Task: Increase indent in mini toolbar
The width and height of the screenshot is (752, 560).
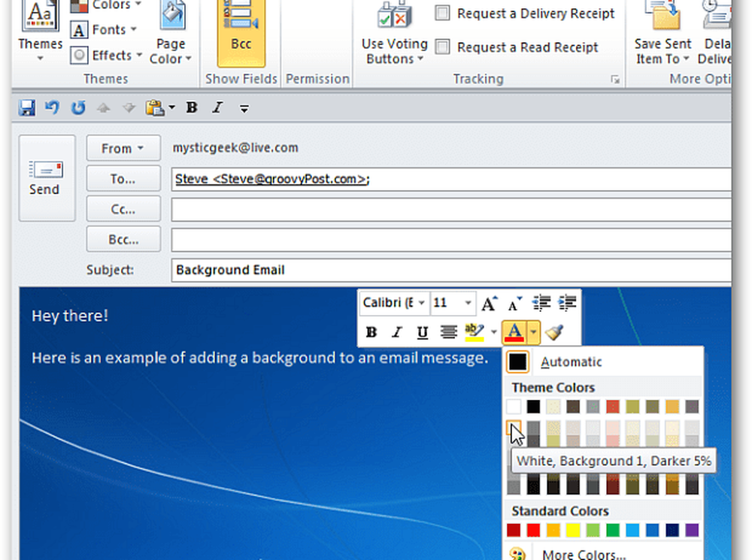Action: tap(567, 304)
